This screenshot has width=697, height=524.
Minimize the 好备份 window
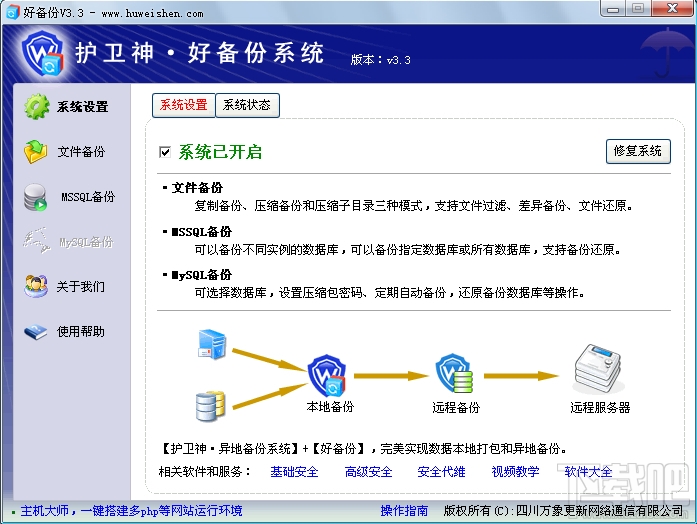[613, 8]
